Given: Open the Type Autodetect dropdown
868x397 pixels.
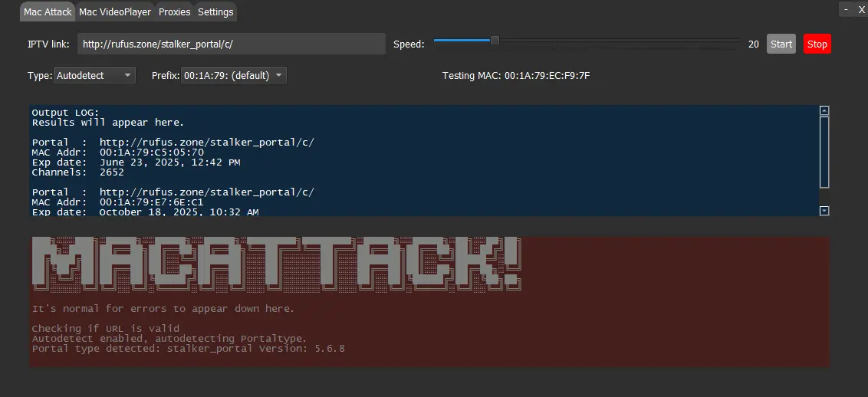Looking at the screenshot, I should coord(94,75).
